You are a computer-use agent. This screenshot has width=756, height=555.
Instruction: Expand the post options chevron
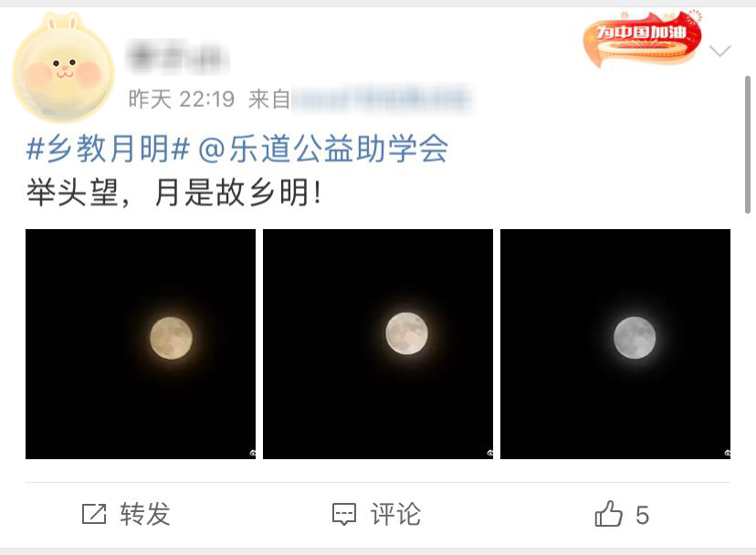click(720, 50)
